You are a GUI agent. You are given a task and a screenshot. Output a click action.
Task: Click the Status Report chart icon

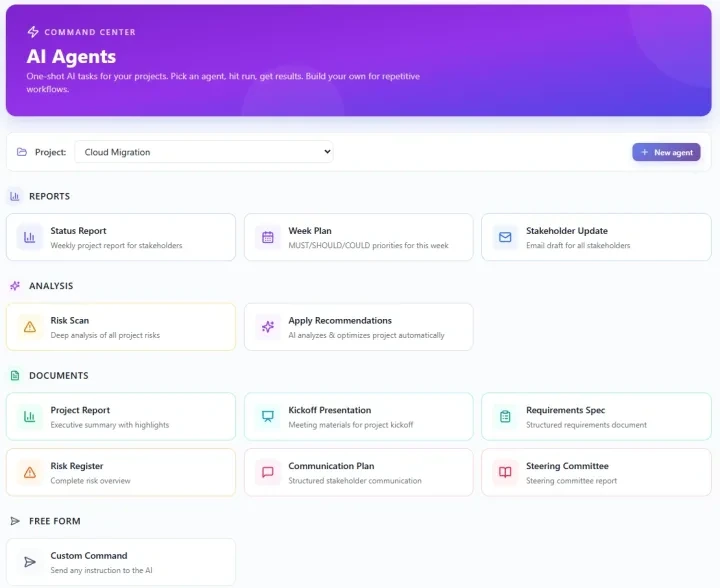(x=30, y=237)
